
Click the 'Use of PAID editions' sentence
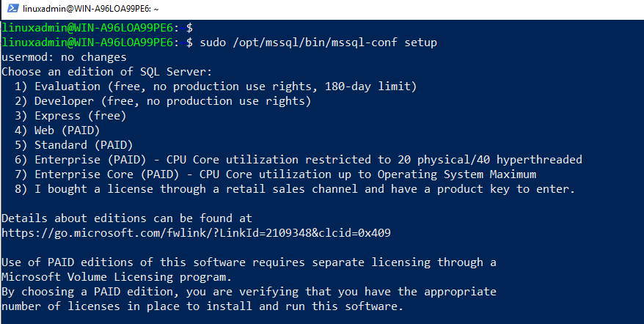(x=249, y=262)
